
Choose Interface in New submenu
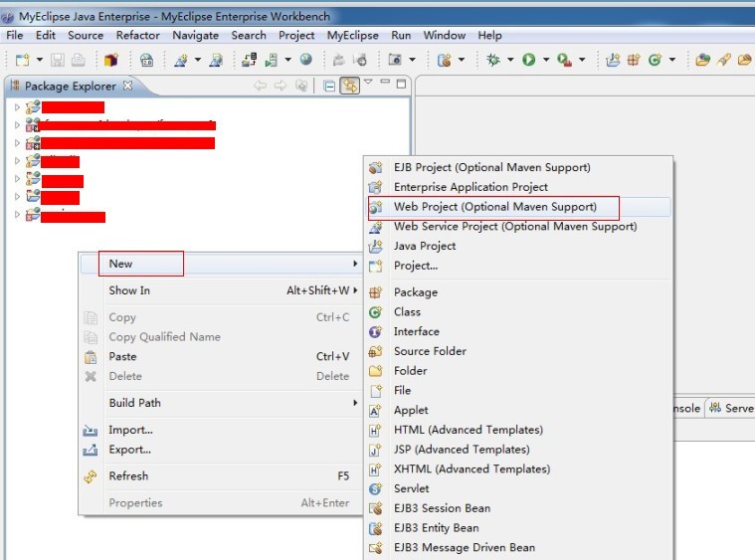pos(518,331)
